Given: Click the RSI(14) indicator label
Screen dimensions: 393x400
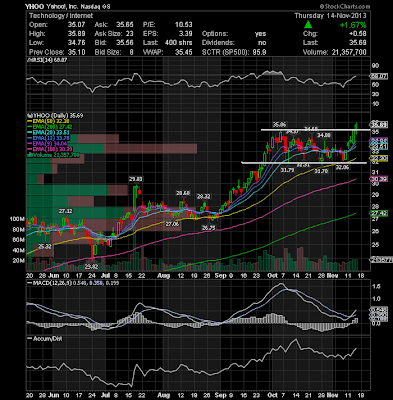Looking at the screenshot, I should pos(47,60).
